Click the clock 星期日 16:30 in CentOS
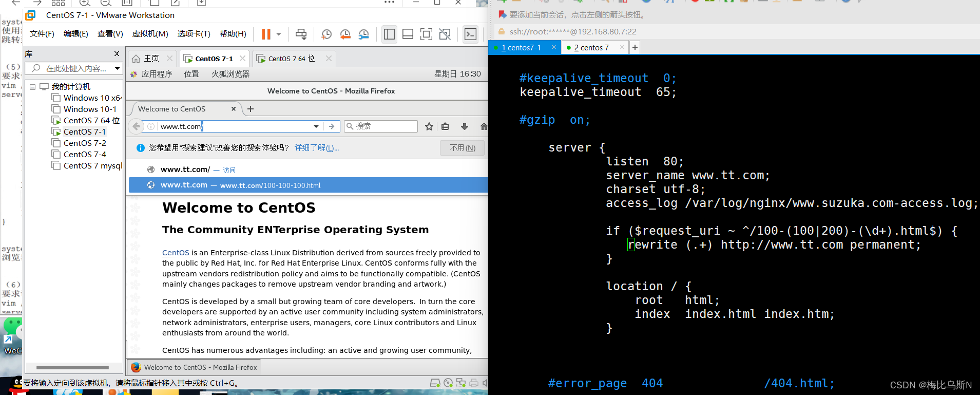This screenshot has height=395, width=980. 457,74
